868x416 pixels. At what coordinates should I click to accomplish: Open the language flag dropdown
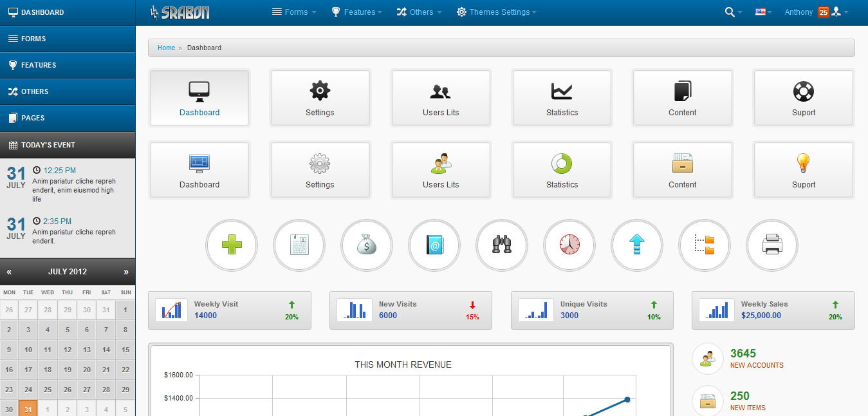[763, 12]
